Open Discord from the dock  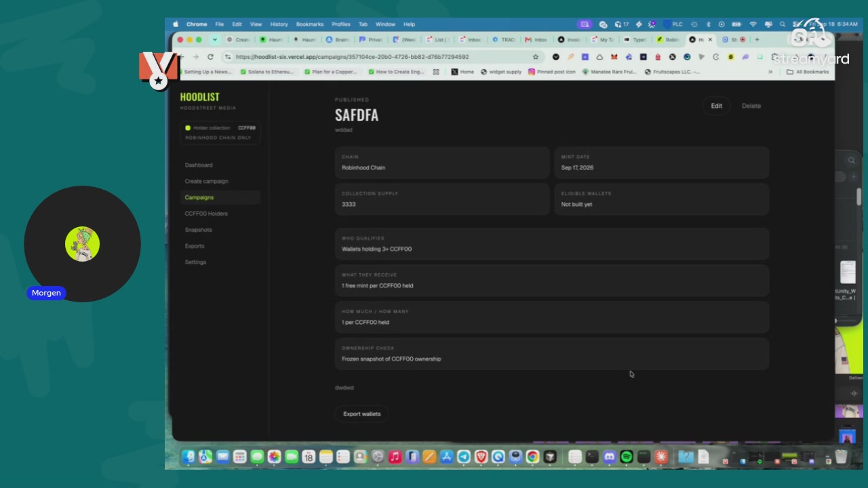coord(610,457)
